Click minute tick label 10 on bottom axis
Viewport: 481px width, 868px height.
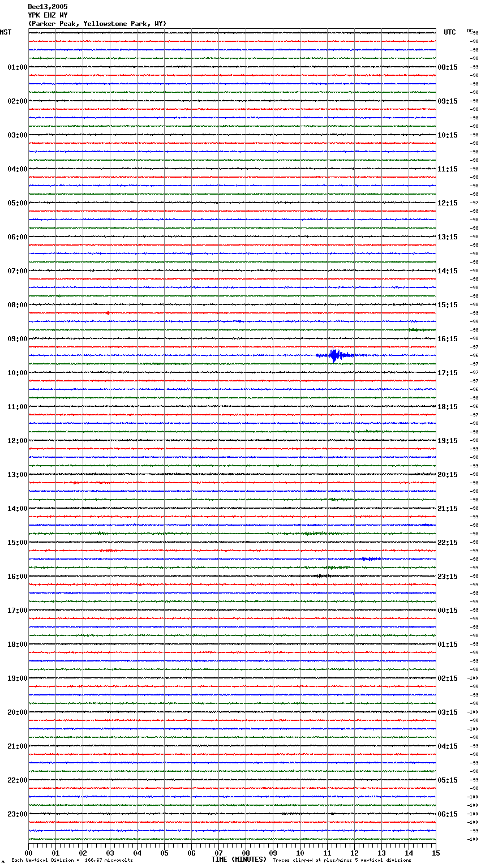pos(300,853)
